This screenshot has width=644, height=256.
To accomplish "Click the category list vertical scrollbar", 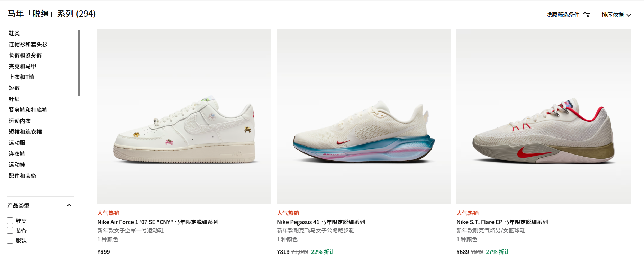I will (79, 63).
